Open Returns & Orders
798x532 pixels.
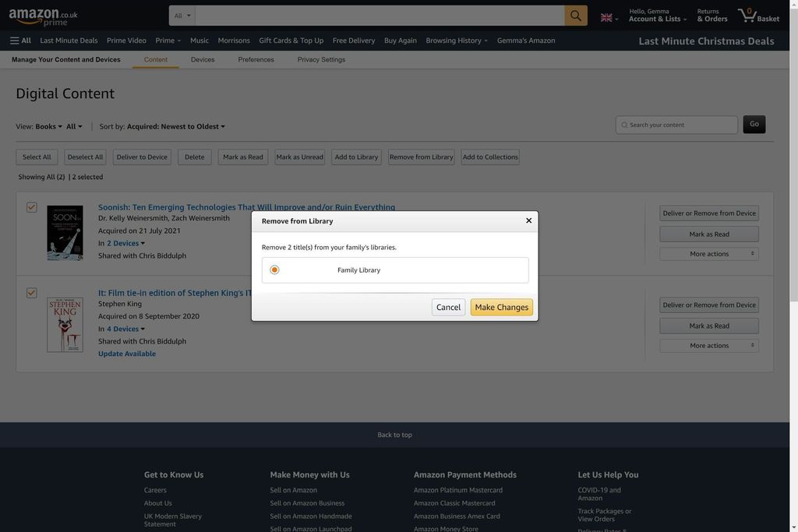[712, 16]
